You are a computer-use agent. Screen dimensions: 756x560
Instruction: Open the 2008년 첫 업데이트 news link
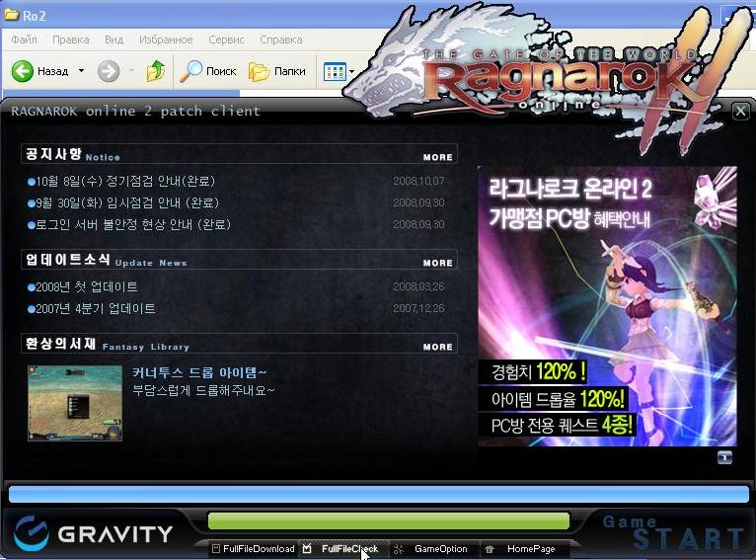click(89, 287)
